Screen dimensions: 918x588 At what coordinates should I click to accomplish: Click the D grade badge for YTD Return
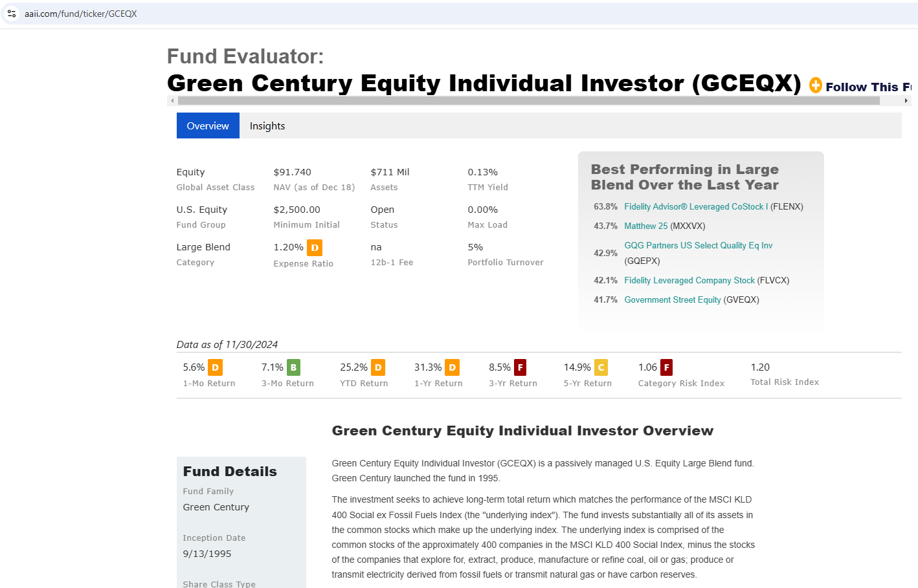(378, 367)
